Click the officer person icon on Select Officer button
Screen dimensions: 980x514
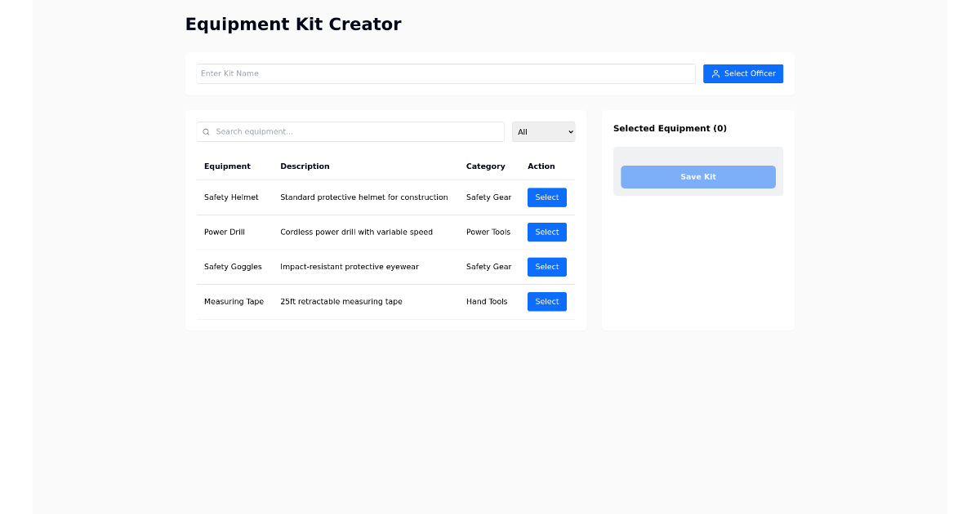[x=715, y=73]
